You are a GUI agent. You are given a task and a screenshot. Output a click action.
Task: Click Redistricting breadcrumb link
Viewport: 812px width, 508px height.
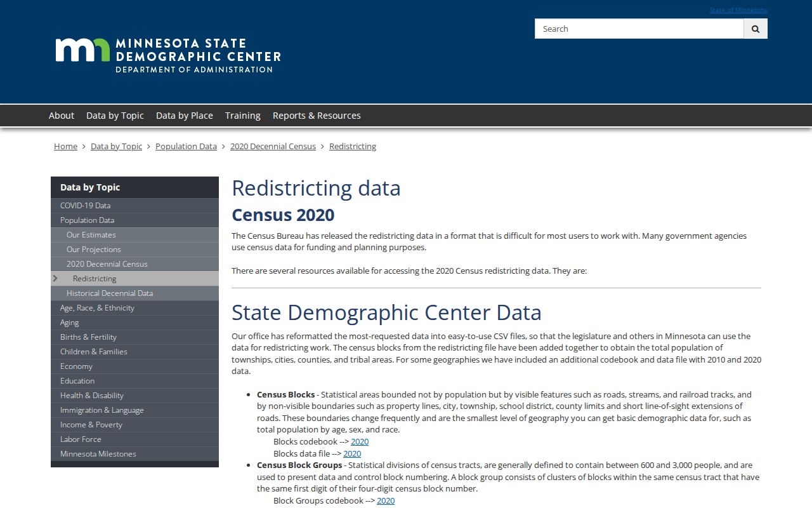[x=353, y=146]
